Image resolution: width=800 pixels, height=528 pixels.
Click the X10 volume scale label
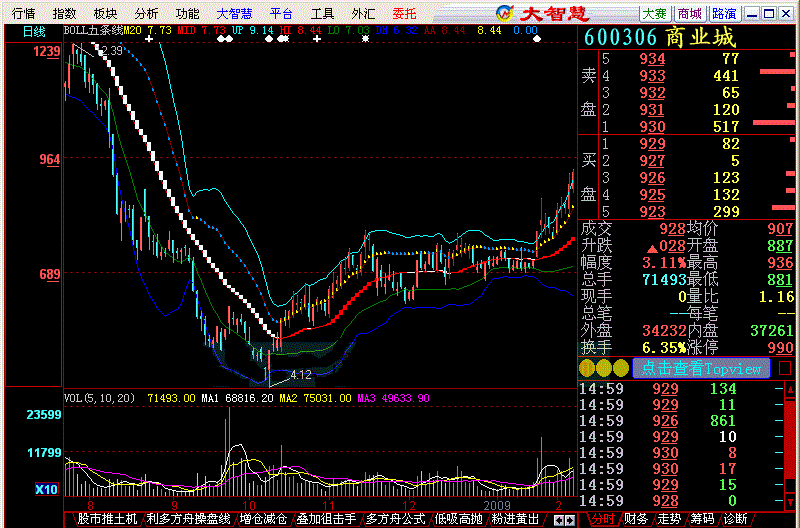(46, 490)
